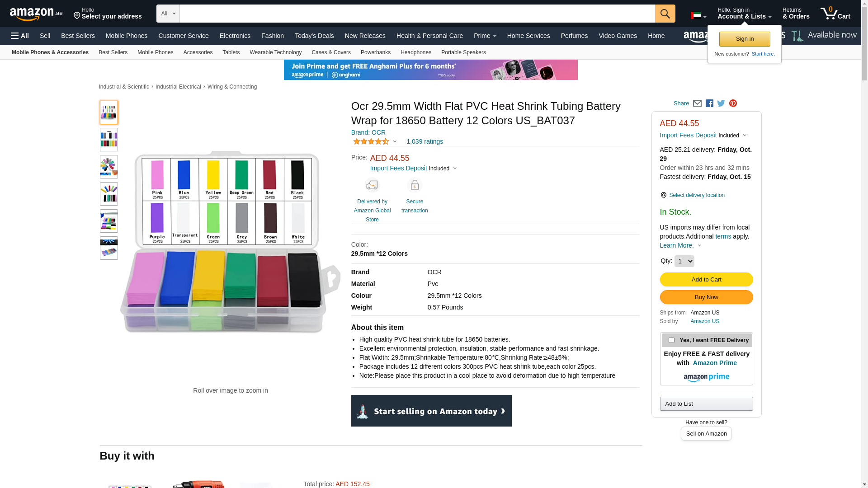The width and height of the screenshot is (868, 488).
Task: Open the 1,039 ratings link
Action: (x=425, y=142)
